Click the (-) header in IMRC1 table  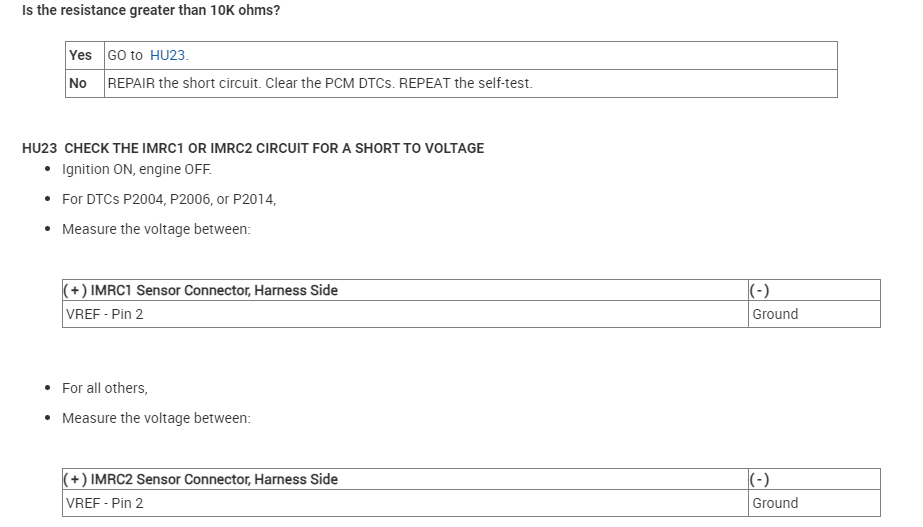(760, 291)
